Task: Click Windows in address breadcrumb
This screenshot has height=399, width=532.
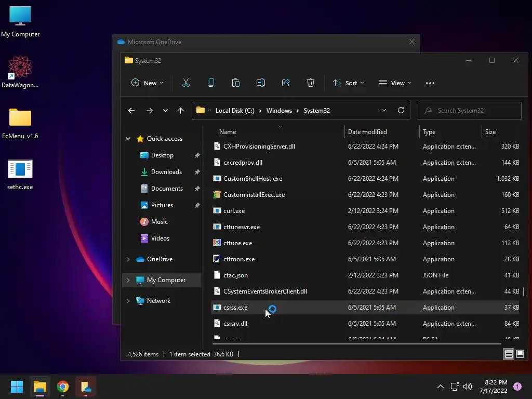Action: pyautogui.click(x=279, y=111)
